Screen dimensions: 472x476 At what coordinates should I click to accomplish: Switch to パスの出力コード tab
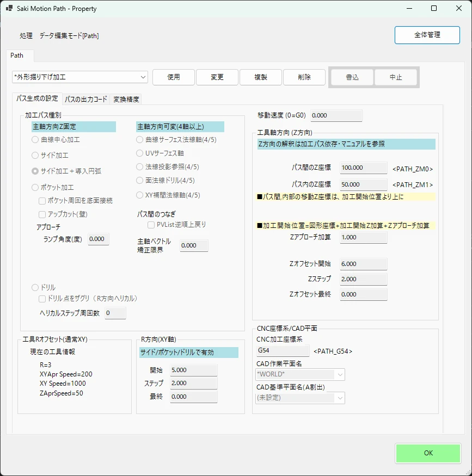tap(86, 99)
